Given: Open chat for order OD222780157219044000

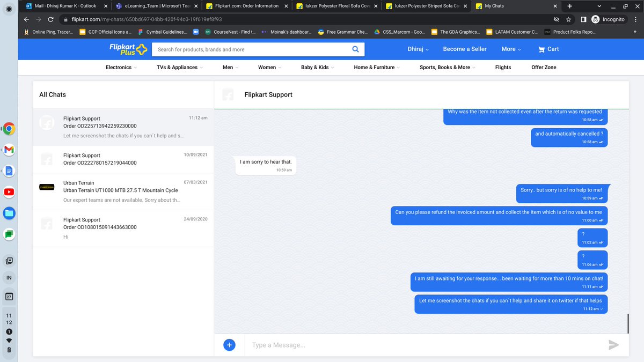Looking at the screenshot, I should (x=123, y=159).
